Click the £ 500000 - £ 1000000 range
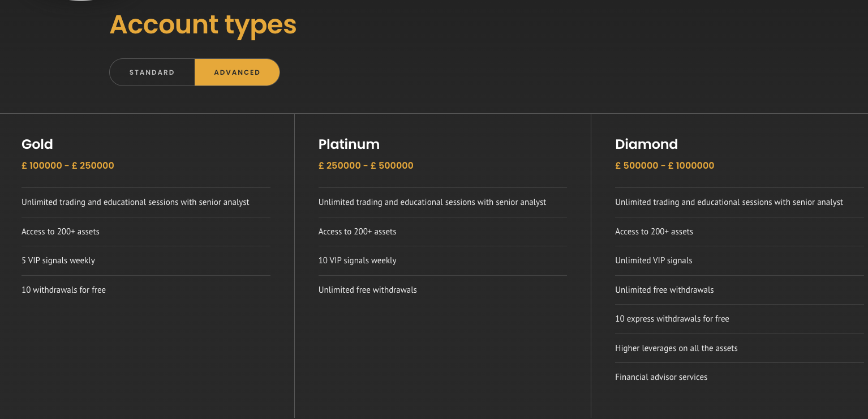Image resolution: width=868 pixels, height=419 pixels. [665, 166]
